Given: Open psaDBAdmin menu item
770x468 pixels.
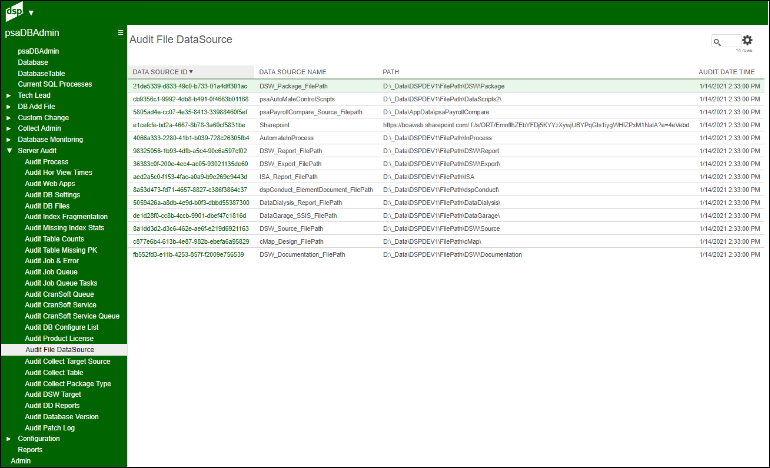Looking at the screenshot, I should (x=38, y=51).
